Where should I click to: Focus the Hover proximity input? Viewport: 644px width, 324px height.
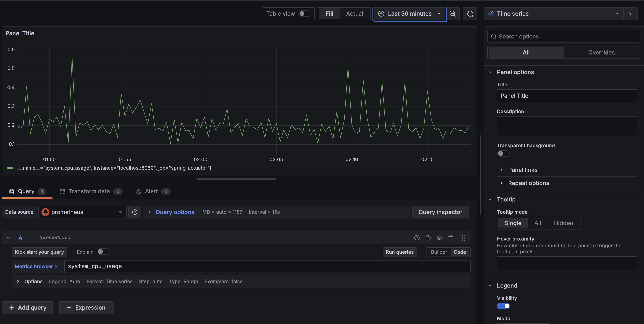click(x=567, y=263)
